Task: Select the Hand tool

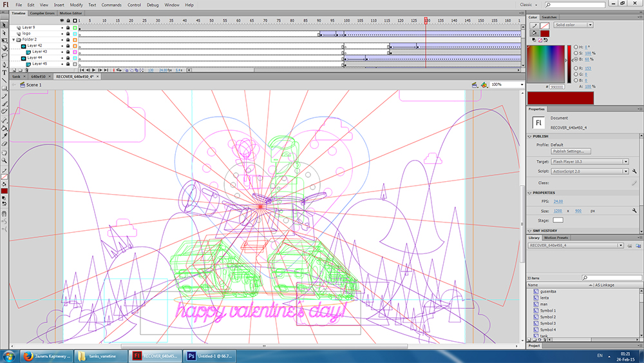Action: point(4,153)
